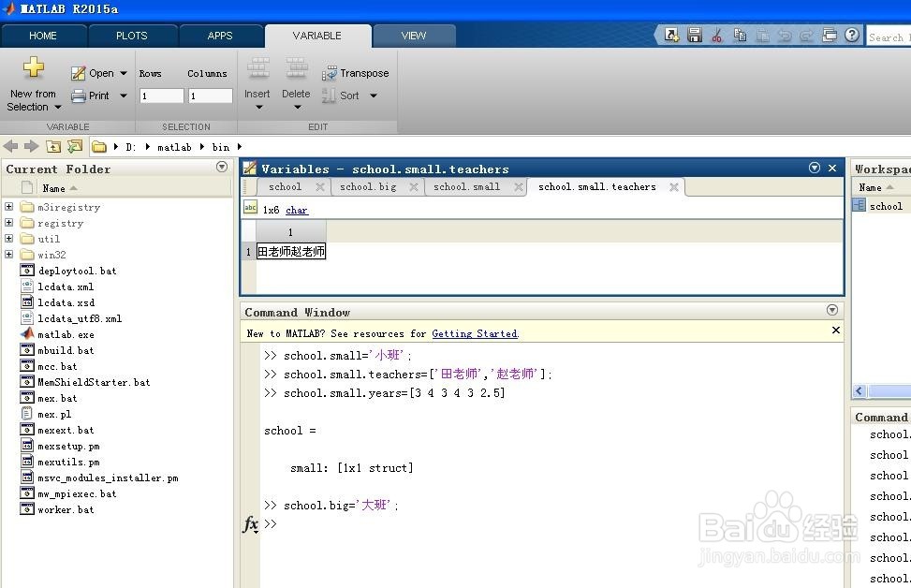Select the mex.pl file
This screenshot has height=588, width=911.
click(x=54, y=414)
